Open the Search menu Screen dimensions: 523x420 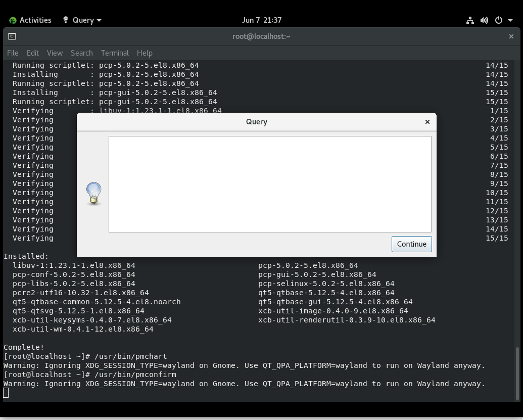[x=81, y=53]
